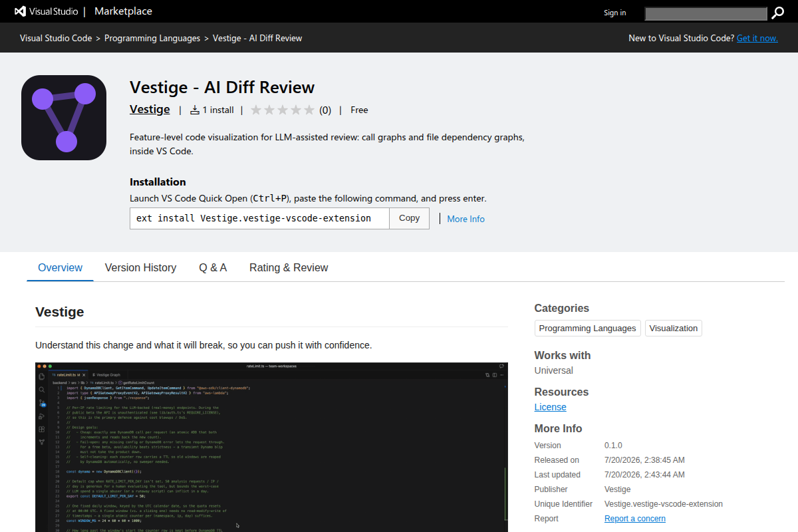Click last updated '7/20/2026, 2:43:44 AM'

(644, 475)
